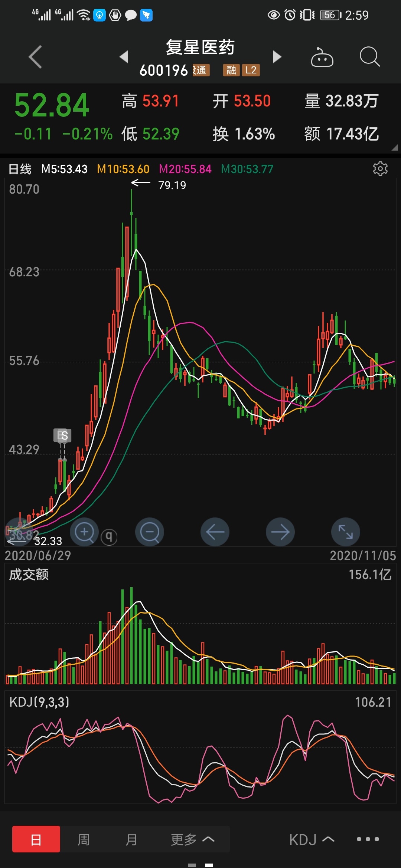The width and height of the screenshot is (401, 868).
Task: Tap the price change -0.11
Action: [33, 134]
